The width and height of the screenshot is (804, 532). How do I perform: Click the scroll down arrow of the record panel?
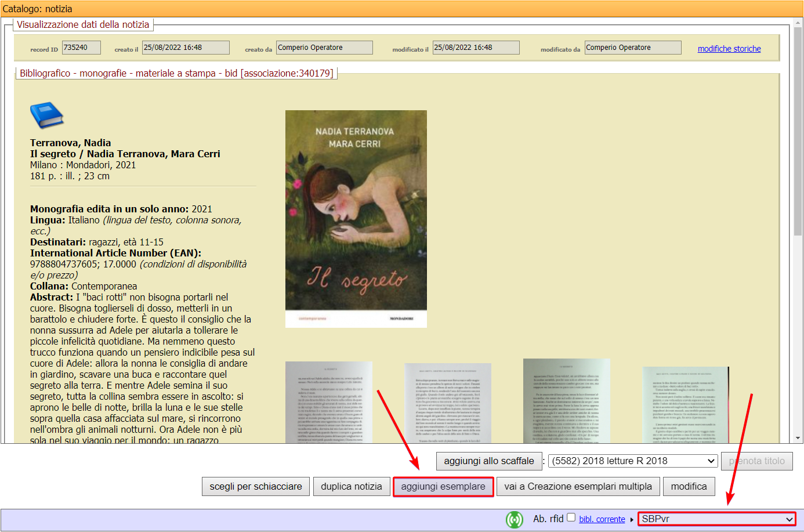[x=798, y=438]
